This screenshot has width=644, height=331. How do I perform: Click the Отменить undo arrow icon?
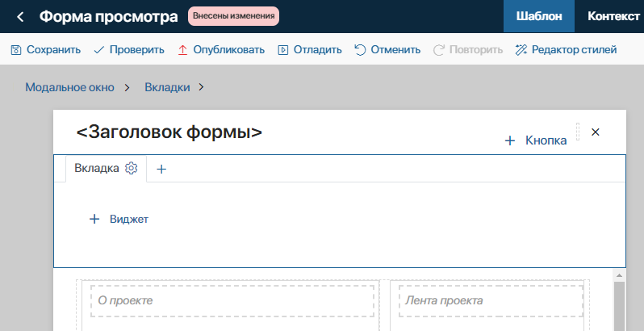pos(360,50)
